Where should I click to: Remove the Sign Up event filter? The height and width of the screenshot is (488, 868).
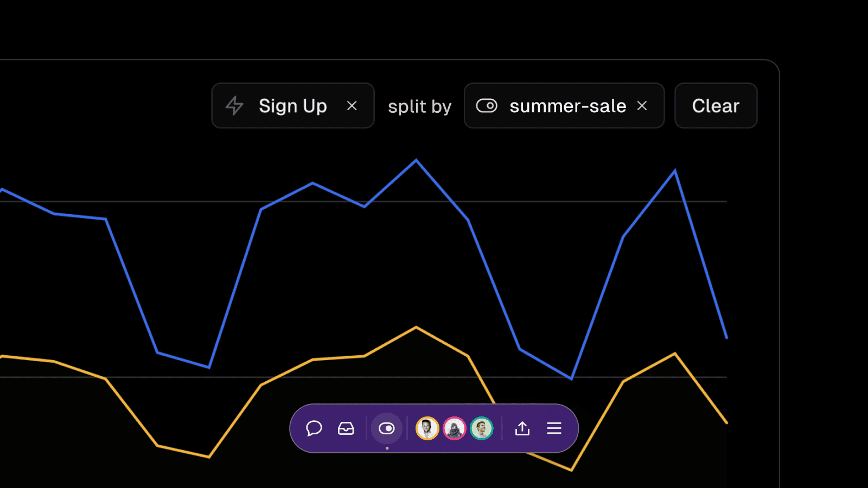tap(352, 106)
